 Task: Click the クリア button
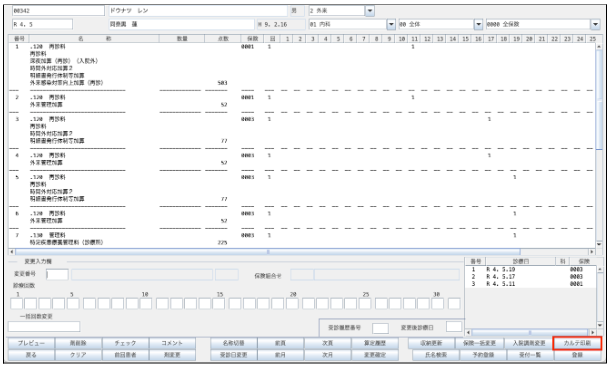[x=78, y=355]
